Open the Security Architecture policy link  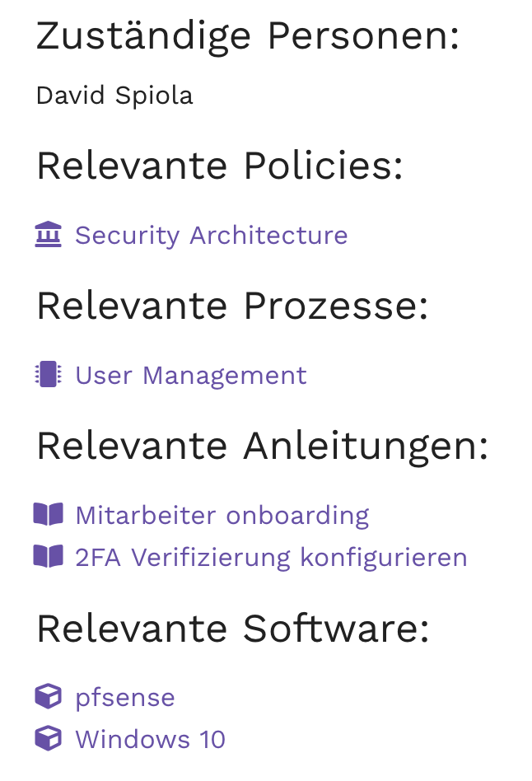[211, 236]
